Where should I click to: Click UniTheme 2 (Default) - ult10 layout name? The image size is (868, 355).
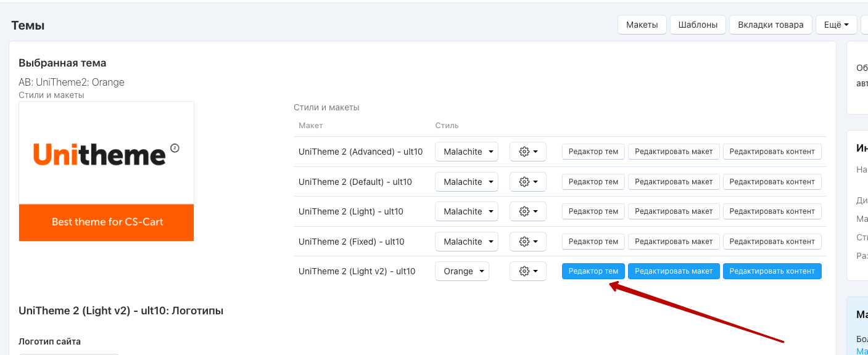(x=355, y=182)
